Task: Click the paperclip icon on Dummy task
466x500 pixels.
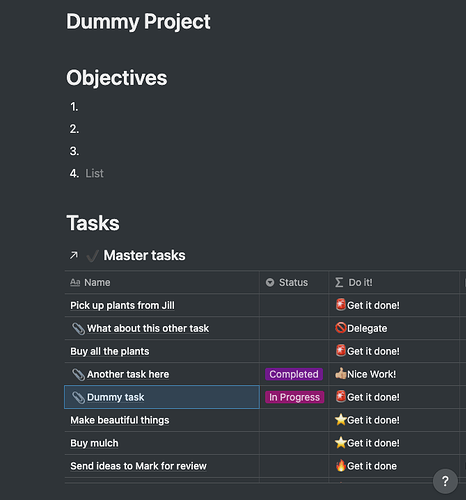Action: click(78, 397)
